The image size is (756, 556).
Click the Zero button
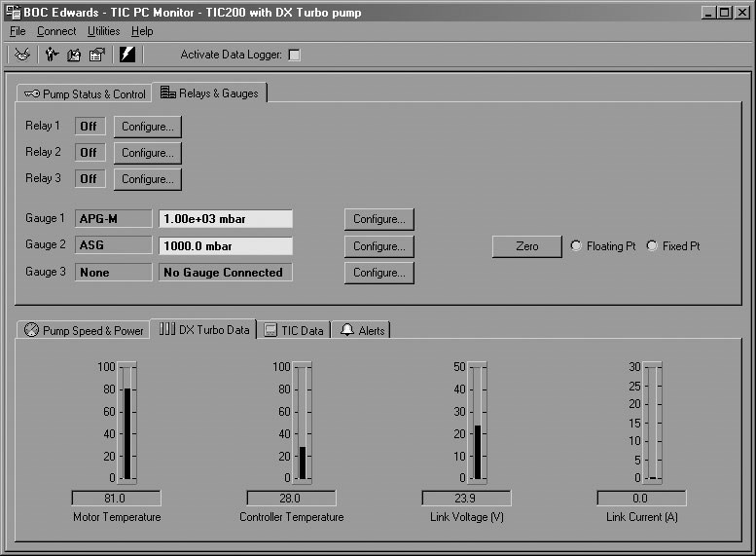pyautogui.click(x=527, y=246)
